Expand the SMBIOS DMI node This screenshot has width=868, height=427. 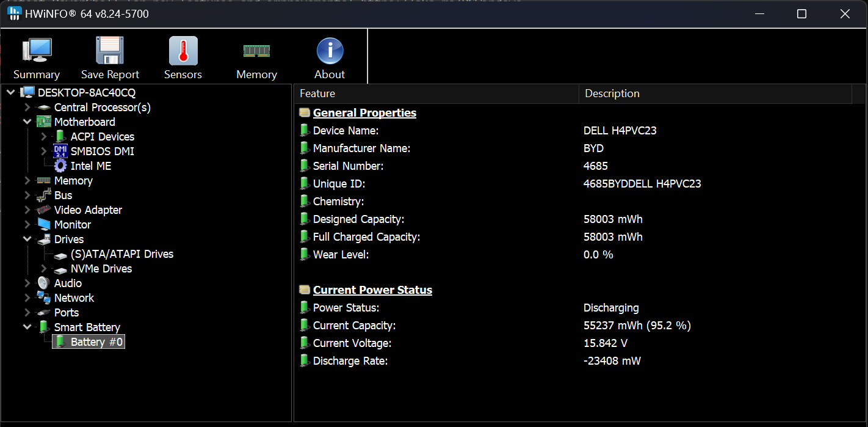pyautogui.click(x=44, y=151)
